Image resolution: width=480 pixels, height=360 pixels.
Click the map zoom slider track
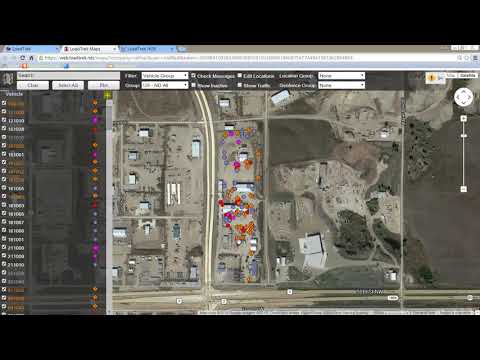tap(463, 154)
